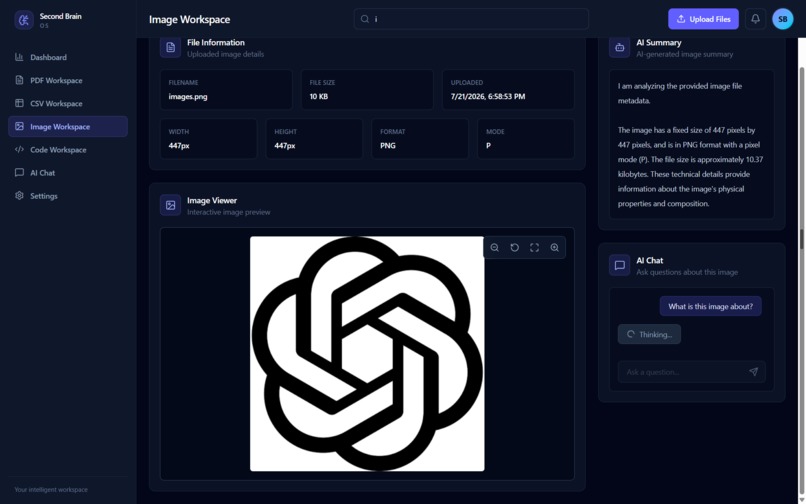Click the Thinking... status bubble
This screenshot has height=504, width=806.
click(x=649, y=334)
